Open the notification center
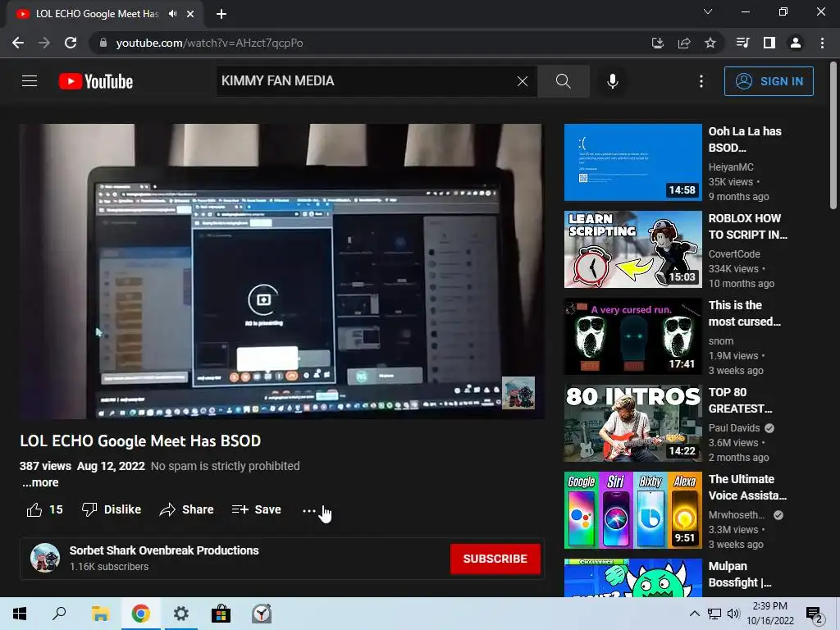Viewport: 840px width, 630px height. pyautogui.click(x=815, y=614)
